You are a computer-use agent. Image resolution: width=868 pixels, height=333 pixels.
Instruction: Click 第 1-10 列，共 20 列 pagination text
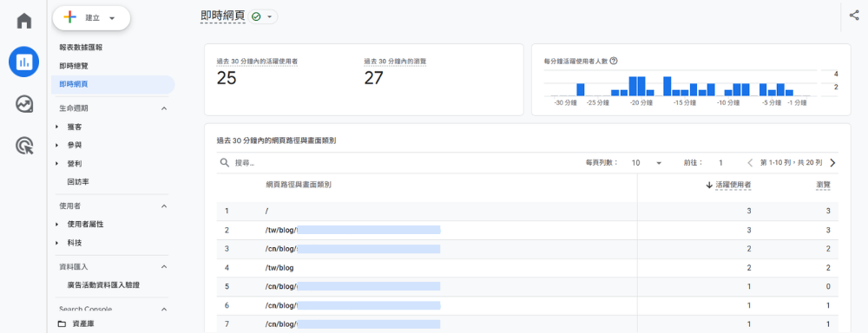pyautogui.click(x=791, y=163)
